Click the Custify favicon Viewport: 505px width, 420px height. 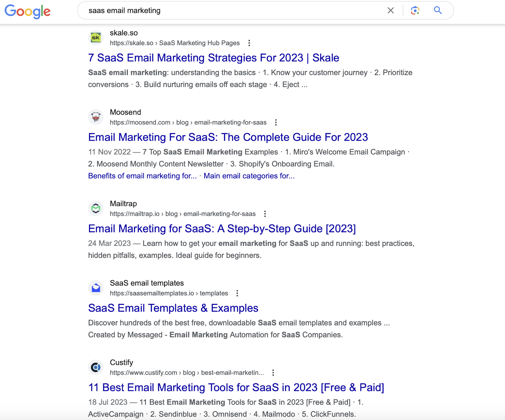tap(96, 367)
